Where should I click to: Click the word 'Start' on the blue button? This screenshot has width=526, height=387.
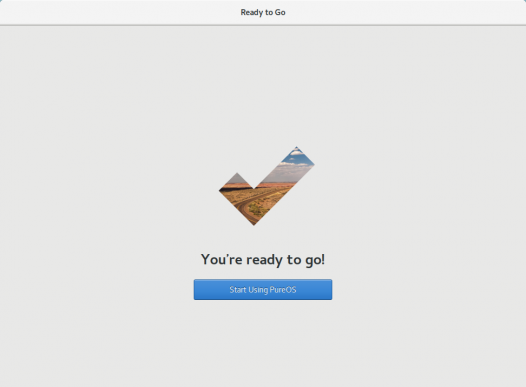point(238,290)
